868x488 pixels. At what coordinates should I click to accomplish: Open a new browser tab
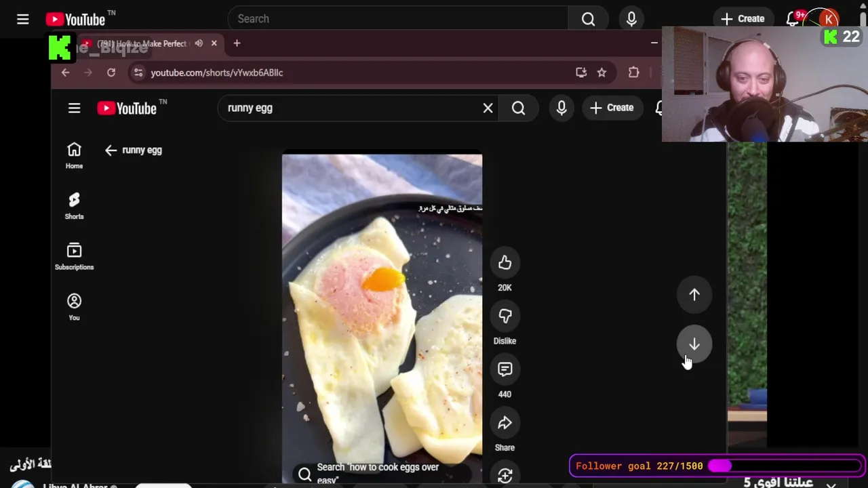pyautogui.click(x=237, y=43)
